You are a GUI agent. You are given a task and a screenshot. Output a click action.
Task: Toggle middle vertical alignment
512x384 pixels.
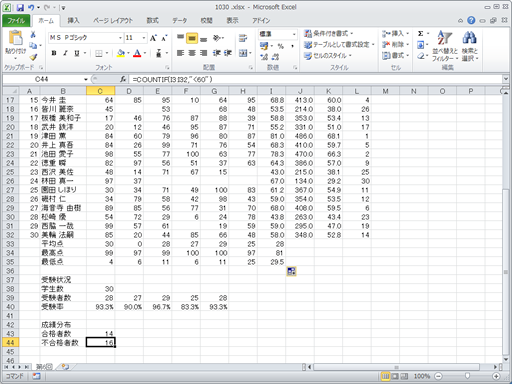192,38
